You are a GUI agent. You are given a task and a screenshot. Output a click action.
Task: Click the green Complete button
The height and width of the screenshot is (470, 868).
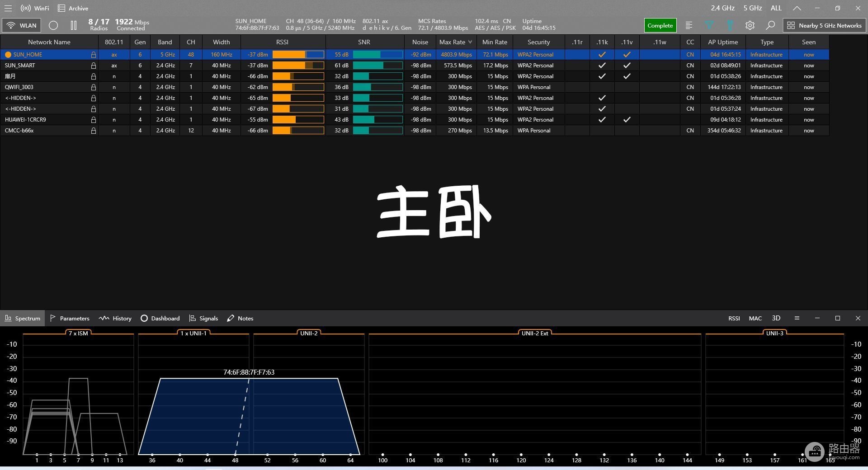pos(660,25)
